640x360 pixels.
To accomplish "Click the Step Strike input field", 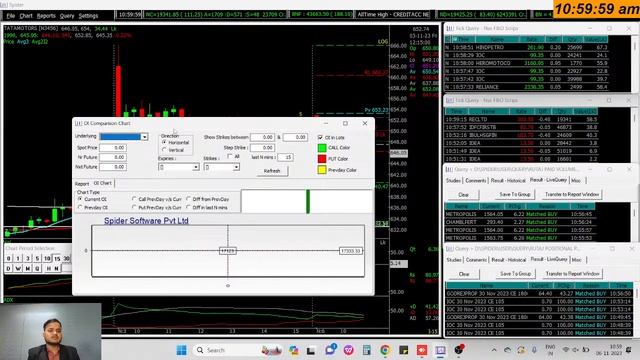I will (x=262, y=147).
